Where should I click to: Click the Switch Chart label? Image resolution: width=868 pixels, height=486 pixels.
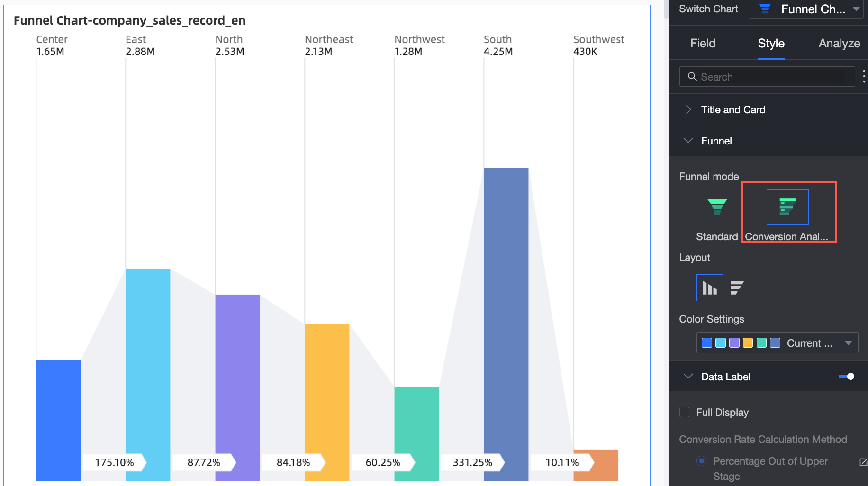click(708, 9)
